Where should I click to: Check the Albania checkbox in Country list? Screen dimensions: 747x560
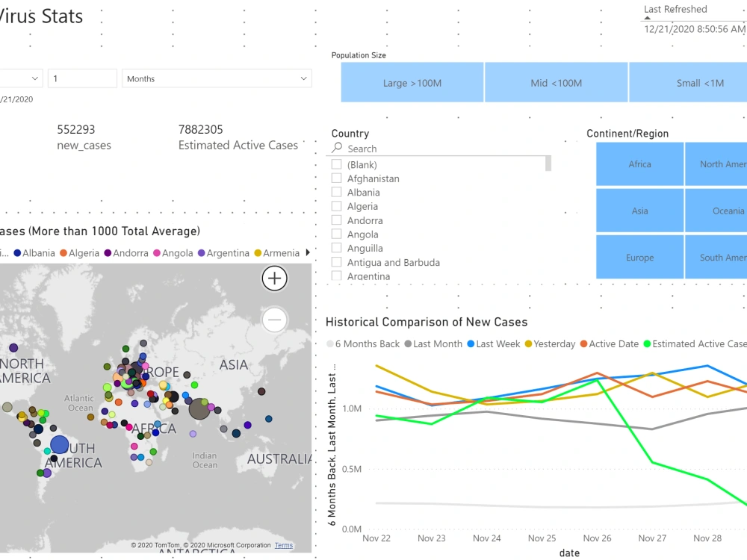tap(336, 192)
